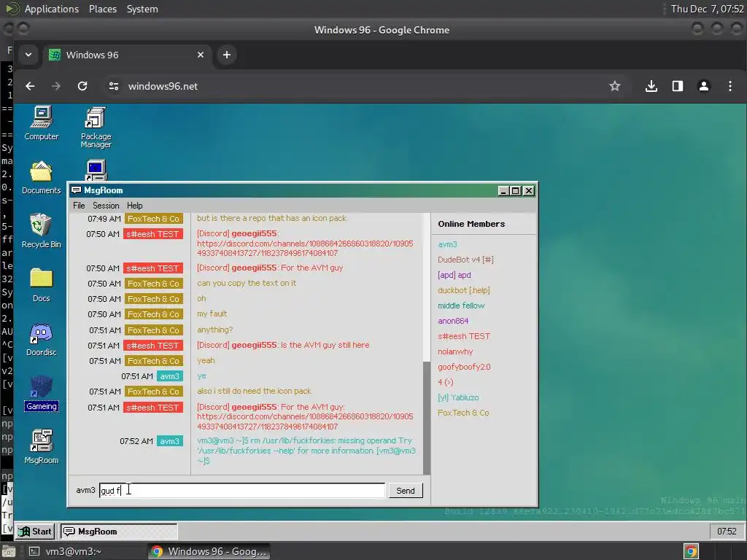Open the System menu in top panel
This screenshot has width=747, height=560.
pyautogui.click(x=142, y=9)
